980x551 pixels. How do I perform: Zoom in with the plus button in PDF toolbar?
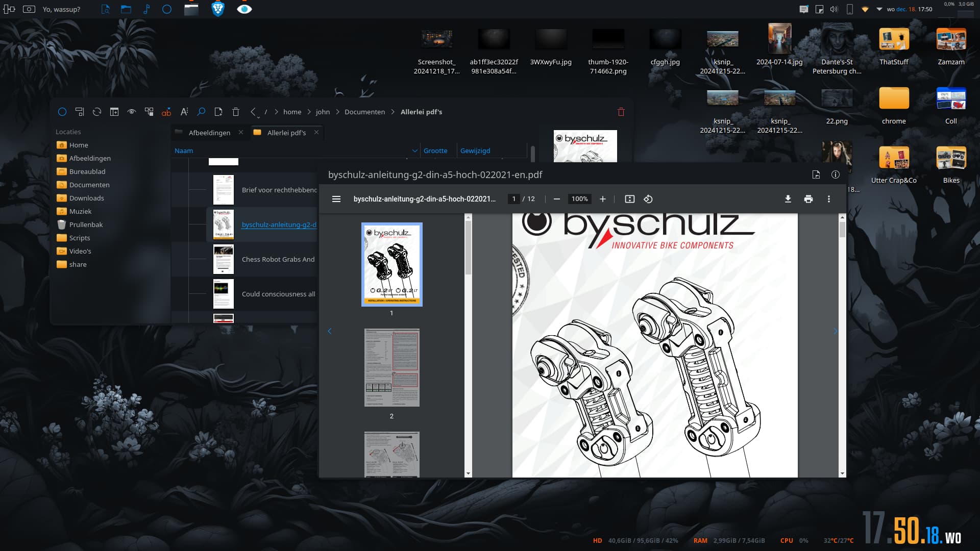[602, 199]
